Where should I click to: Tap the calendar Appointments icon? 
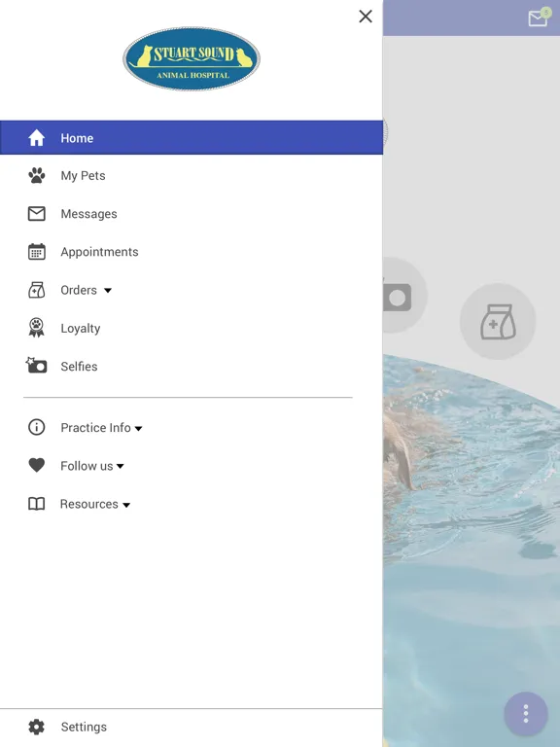(37, 252)
